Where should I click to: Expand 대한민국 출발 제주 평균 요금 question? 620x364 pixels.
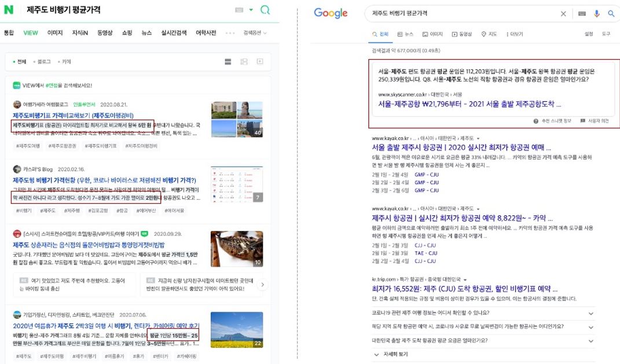coord(482,341)
